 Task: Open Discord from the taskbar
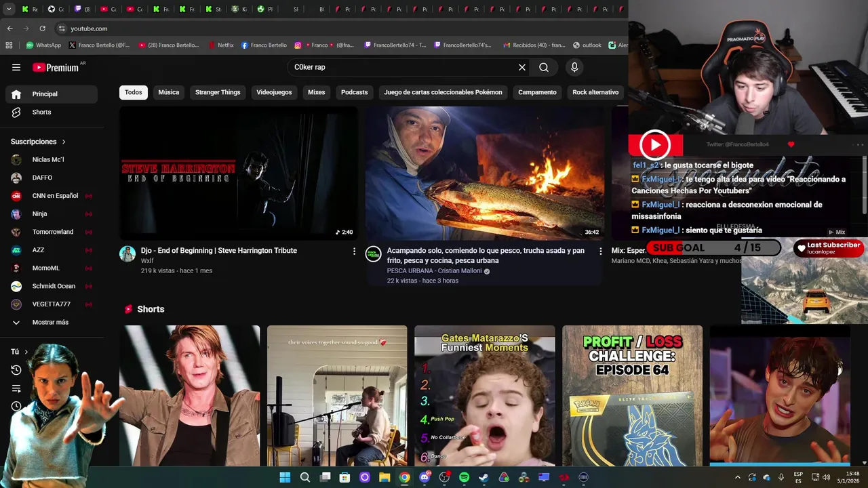point(425,478)
